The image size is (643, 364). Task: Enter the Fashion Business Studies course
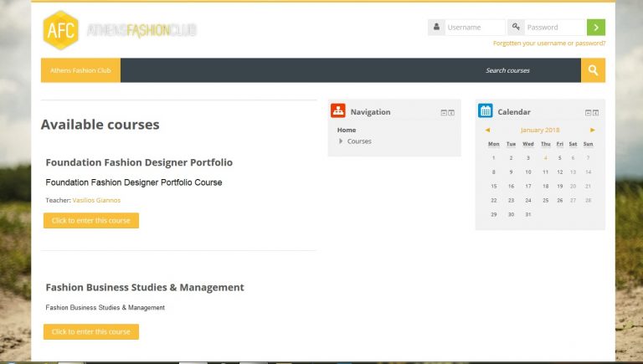point(91,332)
